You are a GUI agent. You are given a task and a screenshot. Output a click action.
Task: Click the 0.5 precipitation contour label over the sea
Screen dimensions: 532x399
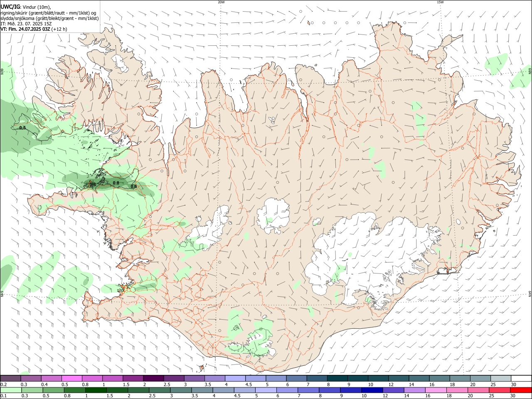pos(22,128)
